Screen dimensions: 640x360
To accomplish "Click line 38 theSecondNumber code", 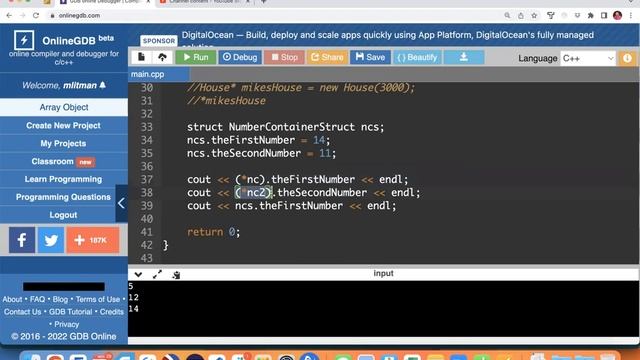I will coord(322,193).
